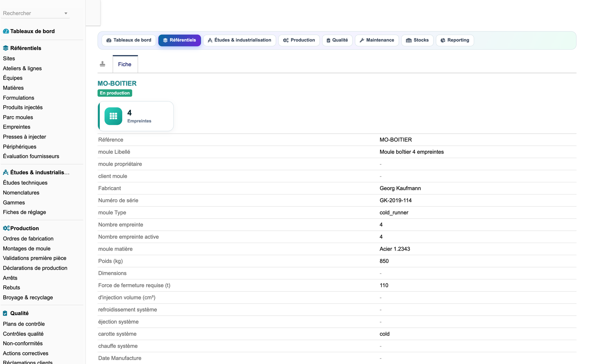The image size is (589, 364).
Task: Open Ateliers & lignes in sidebar
Action: click(22, 68)
